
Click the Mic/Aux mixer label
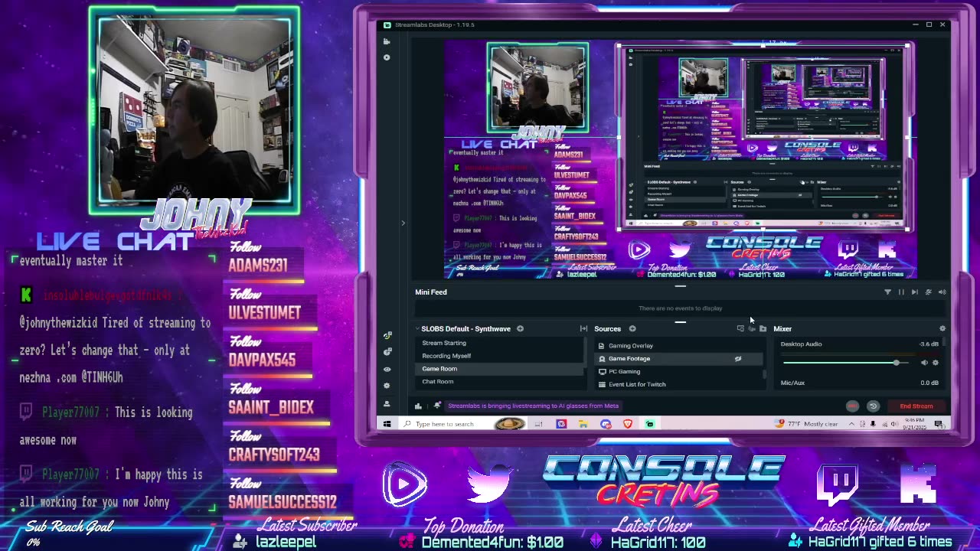click(792, 383)
